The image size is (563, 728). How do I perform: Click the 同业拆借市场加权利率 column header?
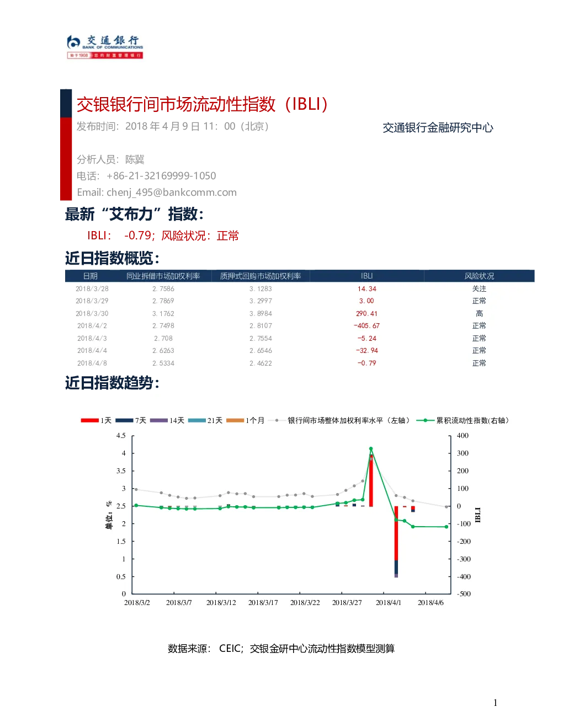point(163,276)
